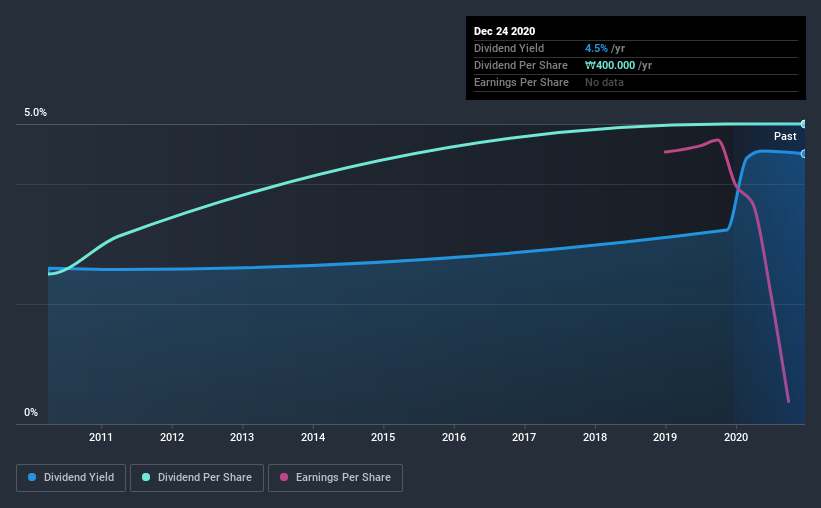The width and height of the screenshot is (821, 508).
Task: Toggle the Dividend Per Share legend button
Action: [x=197, y=478]
